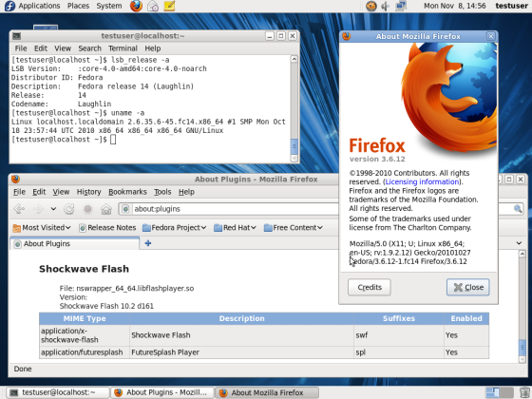Select the About Plugins tab
532x399 pixels.
pos(75,243)
